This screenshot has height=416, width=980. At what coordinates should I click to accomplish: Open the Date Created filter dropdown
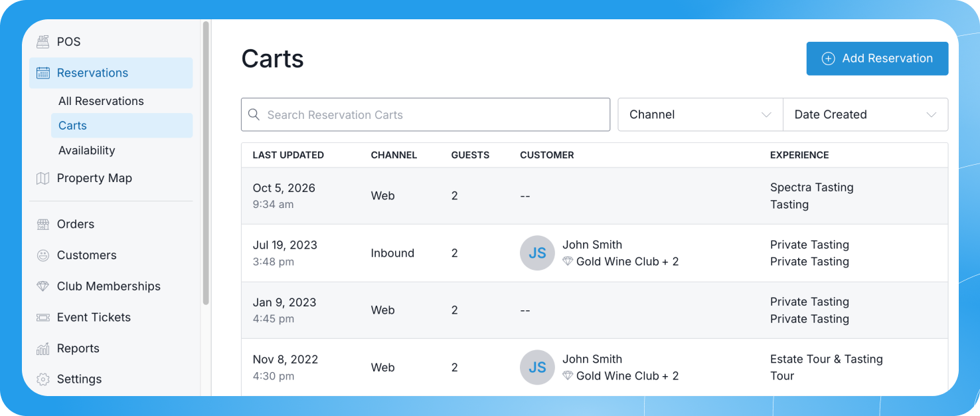866,114
